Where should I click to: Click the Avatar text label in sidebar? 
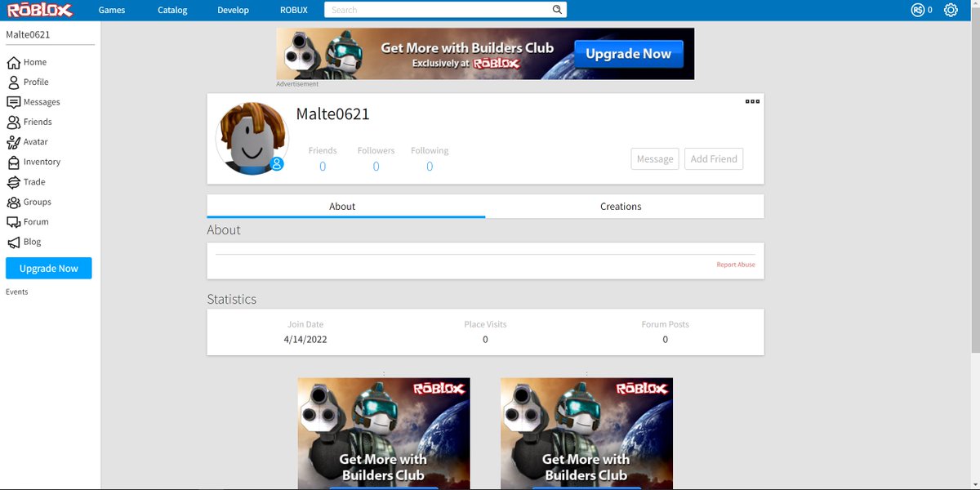coord(36,142)
